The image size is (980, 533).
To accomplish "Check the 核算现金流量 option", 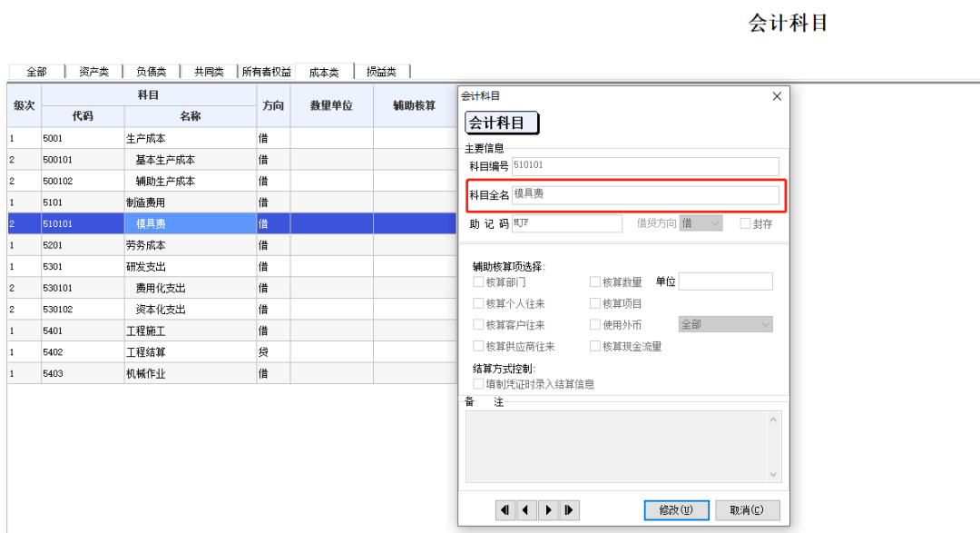I will 595,346.
